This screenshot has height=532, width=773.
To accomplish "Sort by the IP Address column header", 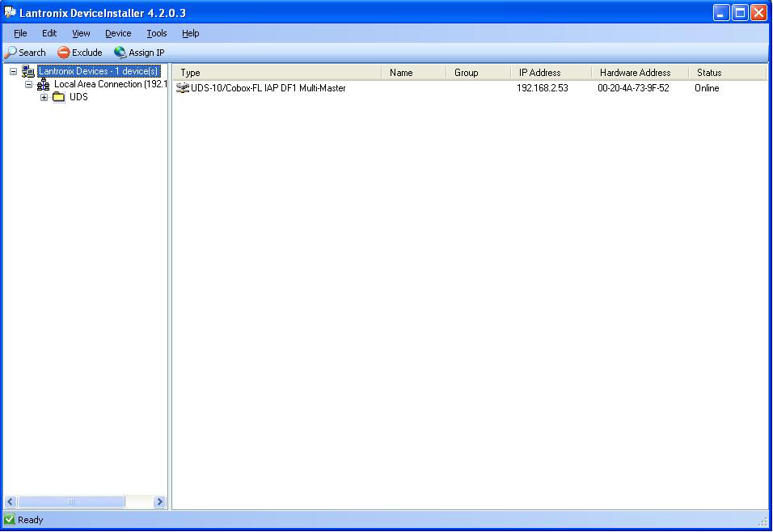I will (551, 73).
